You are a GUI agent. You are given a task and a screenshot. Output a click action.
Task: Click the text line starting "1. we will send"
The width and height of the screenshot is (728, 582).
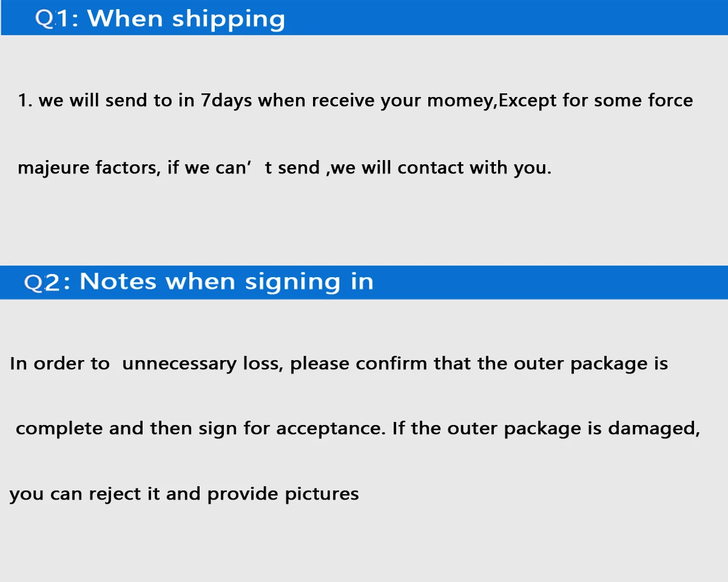(x=356, y=101)
